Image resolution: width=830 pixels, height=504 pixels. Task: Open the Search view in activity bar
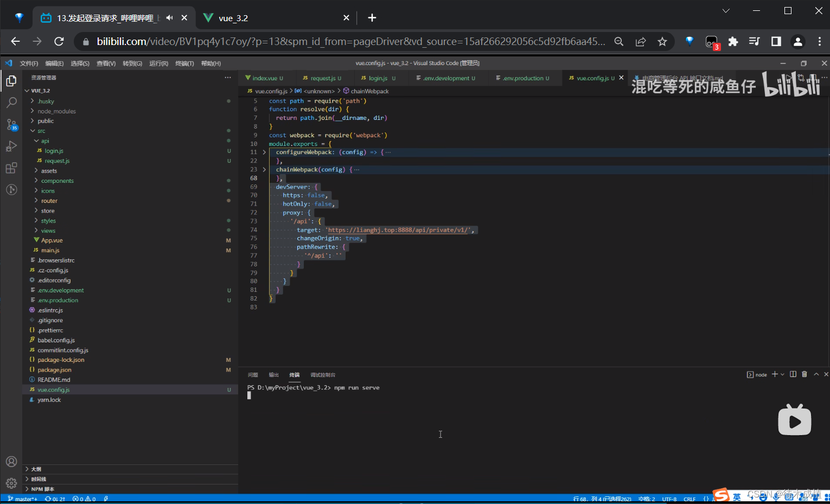click(11, 103)
